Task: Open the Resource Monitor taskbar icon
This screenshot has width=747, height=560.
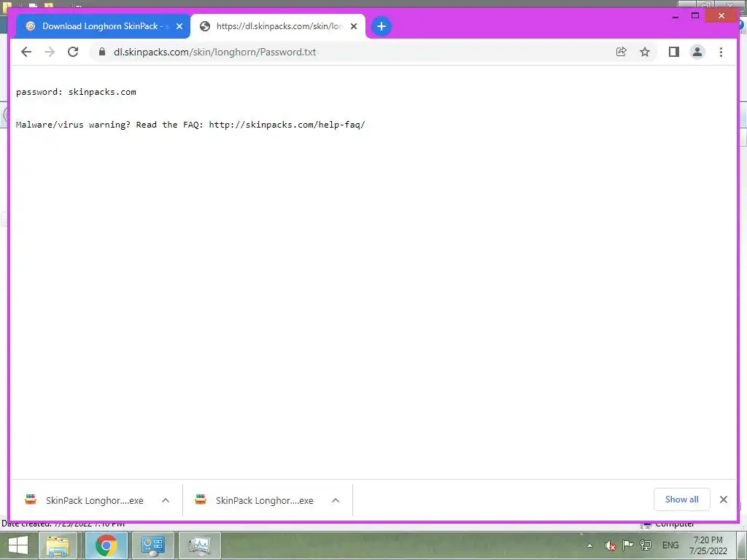Action: coord(200,545)
